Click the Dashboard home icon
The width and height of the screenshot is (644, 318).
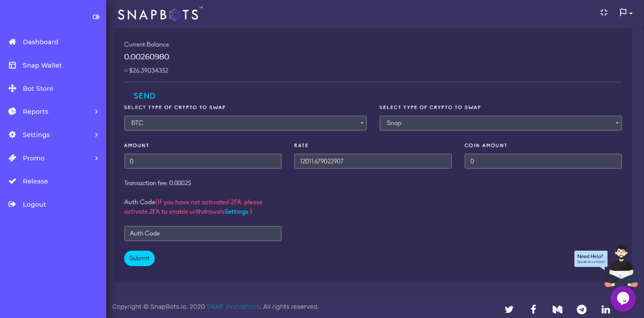(13, 42)
